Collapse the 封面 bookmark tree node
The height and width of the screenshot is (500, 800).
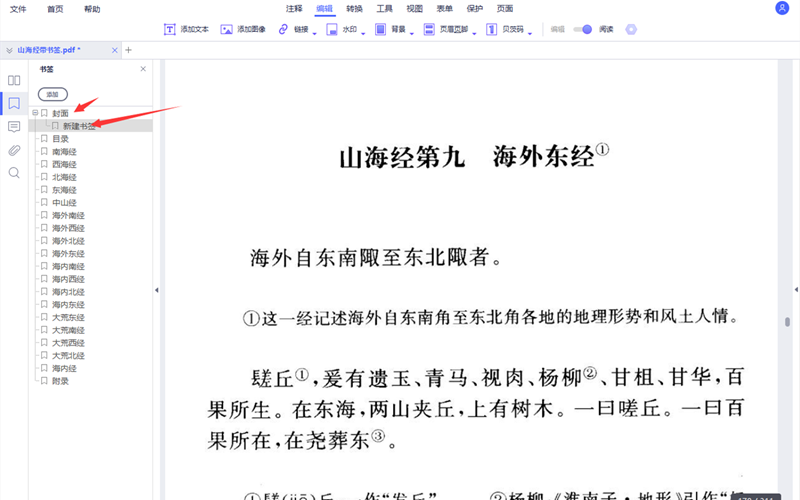pos(34,114)
